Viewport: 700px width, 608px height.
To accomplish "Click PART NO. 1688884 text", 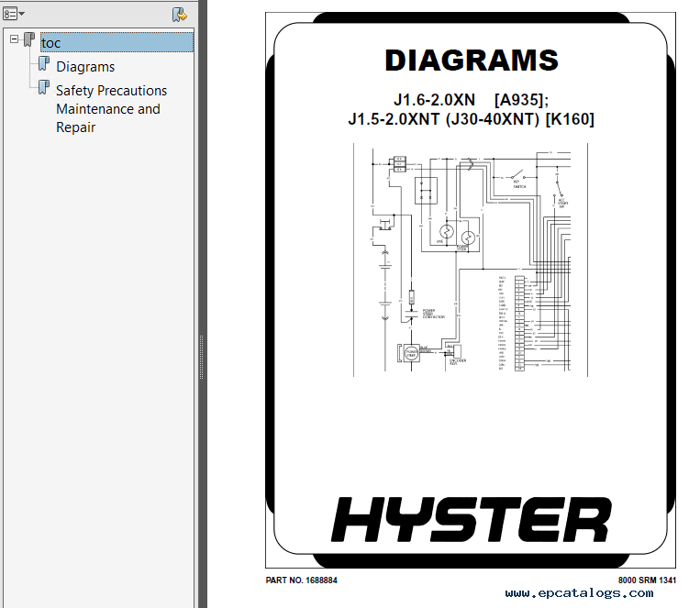I will point(301,580).
